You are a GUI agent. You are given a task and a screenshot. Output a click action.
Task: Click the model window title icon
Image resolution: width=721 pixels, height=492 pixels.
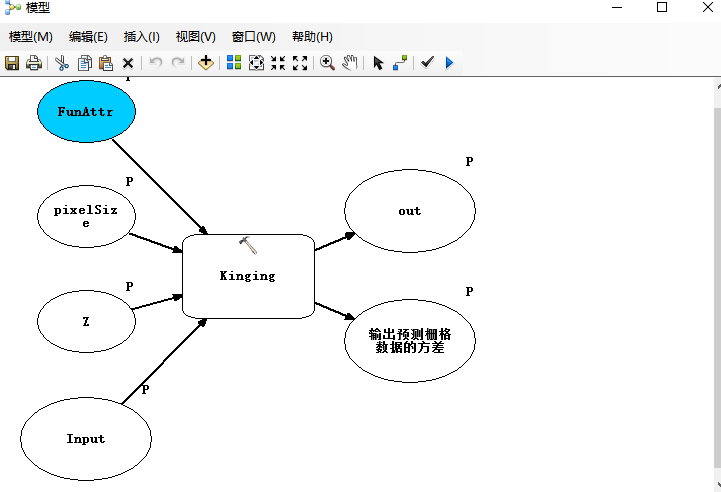tap(13, 7)
